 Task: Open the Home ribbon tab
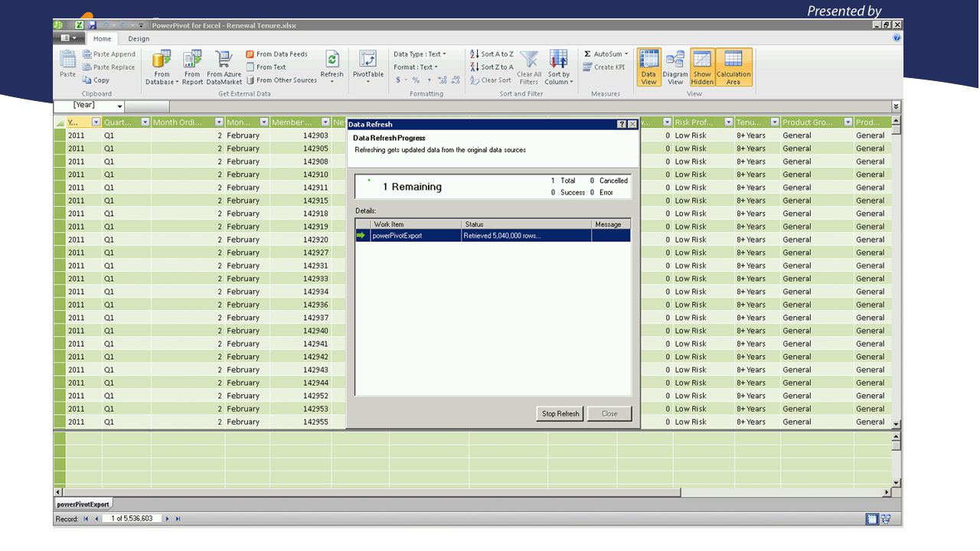pos(102,39)
